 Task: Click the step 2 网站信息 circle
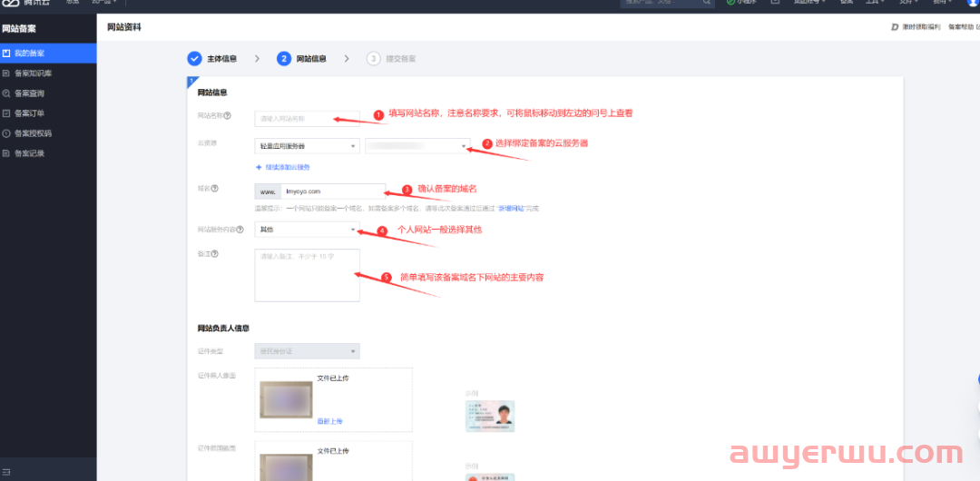pyautogui.click(x=284, y=59)
